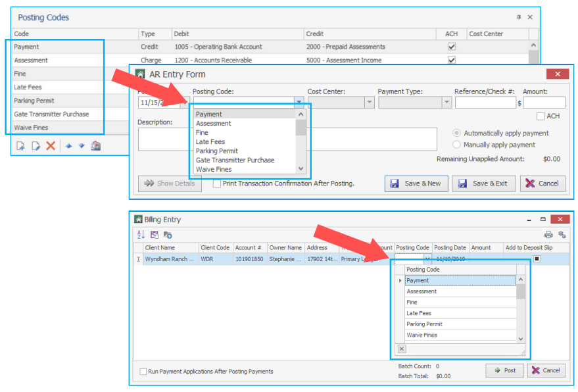Expand the Cost Center dropdown
The height and width of the screenshot is (392, 578).
(369, 103)
